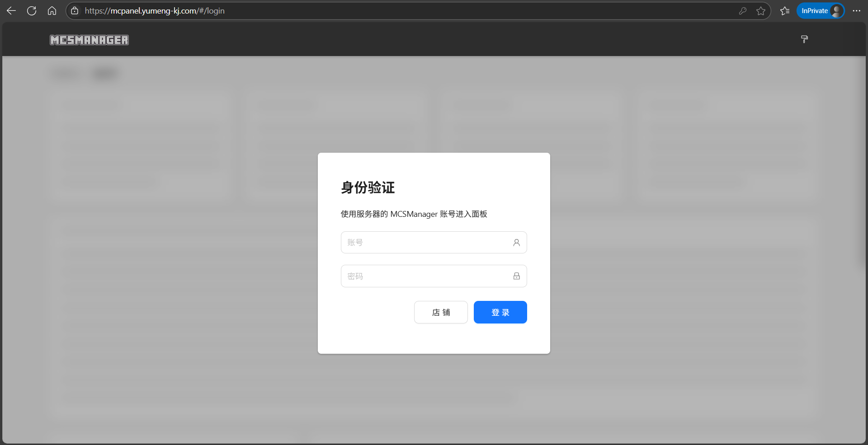Click the MCSManager 账号 description text
This screenshot has height=445, width=868.
(414, 214)
